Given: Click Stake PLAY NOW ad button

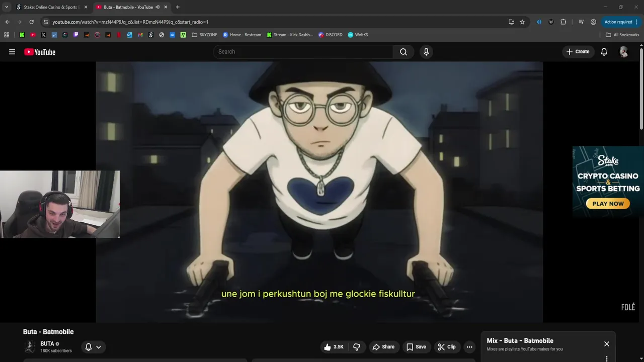Looking at the screenshot, I should click(x=608, y=204).
